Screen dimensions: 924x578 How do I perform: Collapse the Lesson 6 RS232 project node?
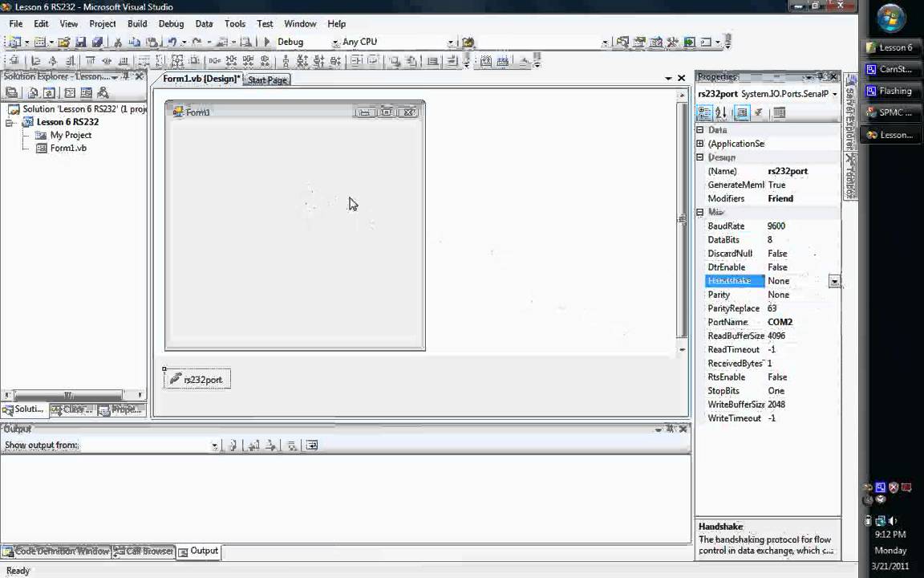[10, 123]
